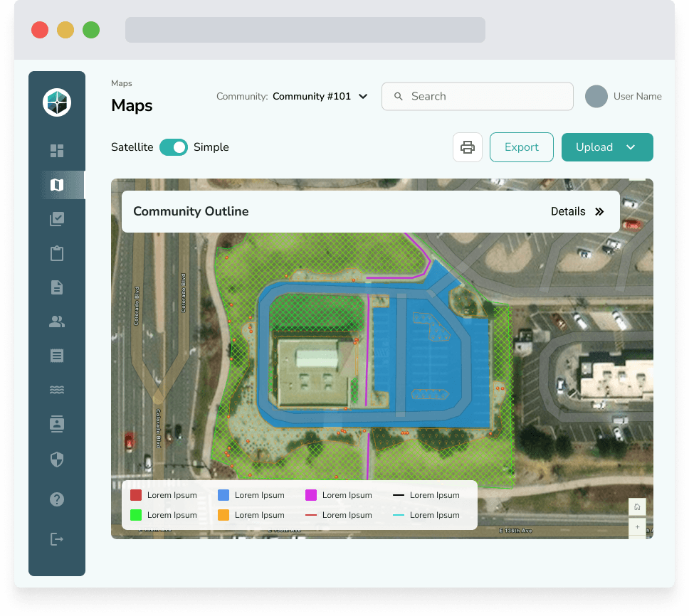Open the Community #101 dropdown

click(320, 97)
